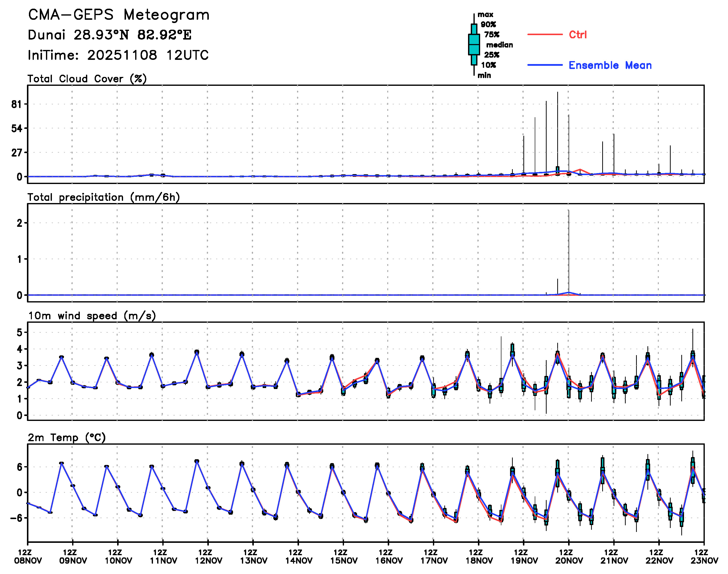The image size is (728, 574).
Task: Click the Ensemble Mean legend label
Action: tap(610, 65)
